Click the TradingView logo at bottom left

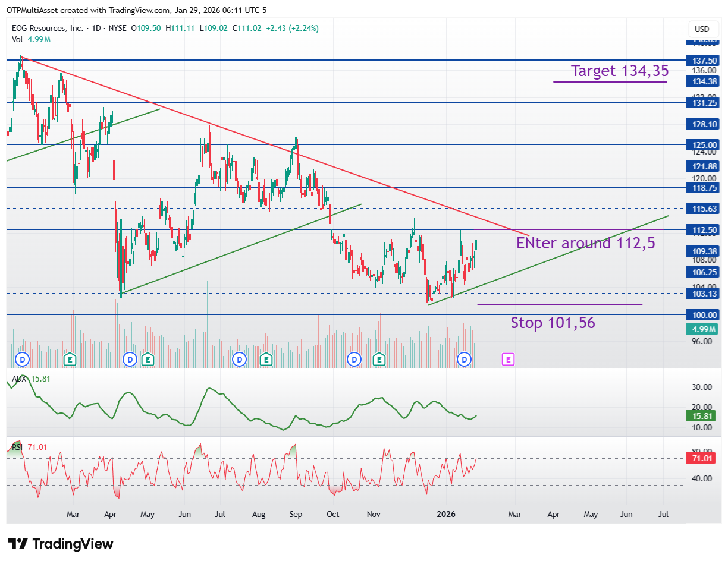[x=60, y=544]
